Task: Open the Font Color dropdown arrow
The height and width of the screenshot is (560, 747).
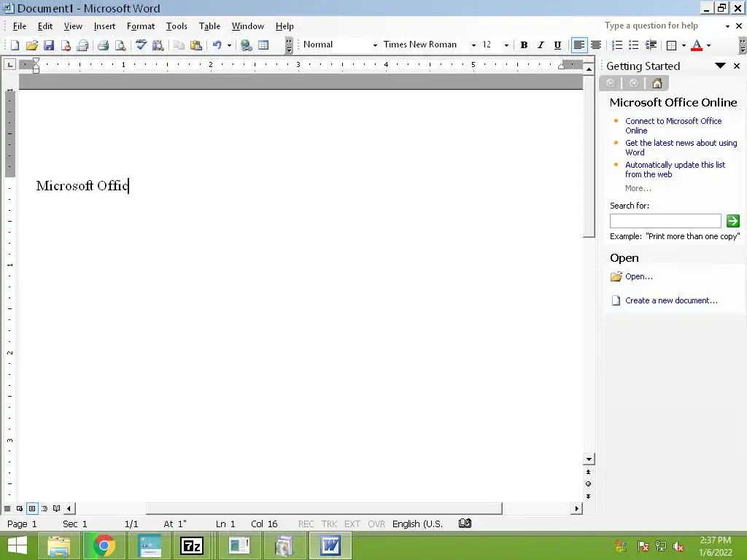Action: click(708, 45)
